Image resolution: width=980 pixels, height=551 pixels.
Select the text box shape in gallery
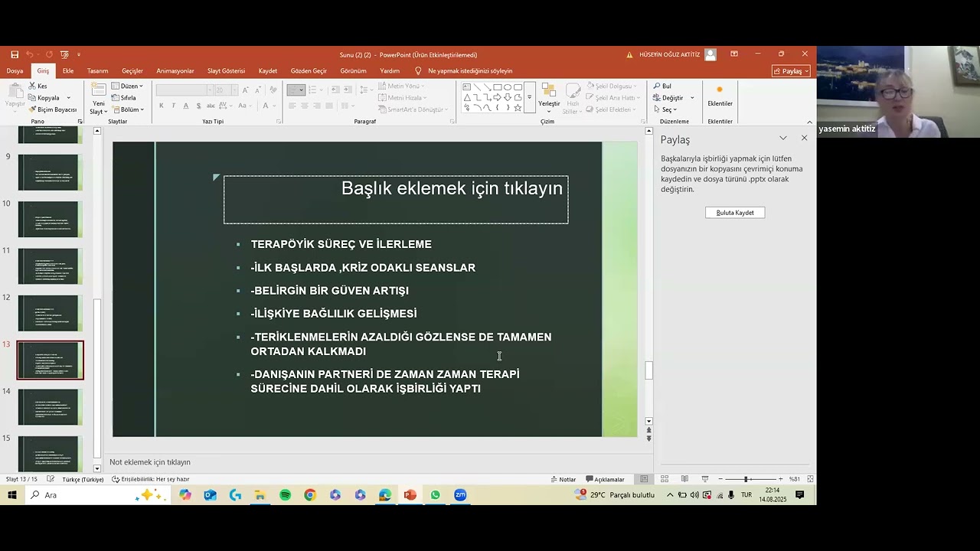[467, 87]
